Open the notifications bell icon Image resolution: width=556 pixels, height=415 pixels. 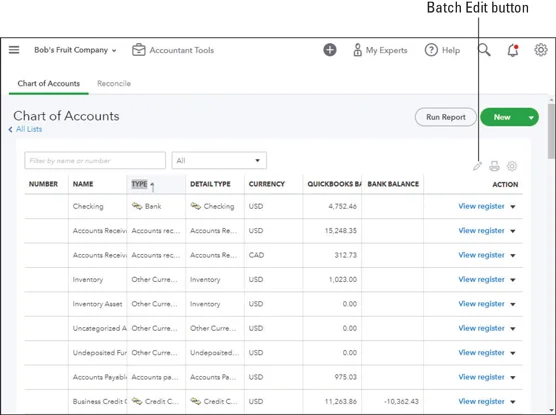(x=513, y=50)
